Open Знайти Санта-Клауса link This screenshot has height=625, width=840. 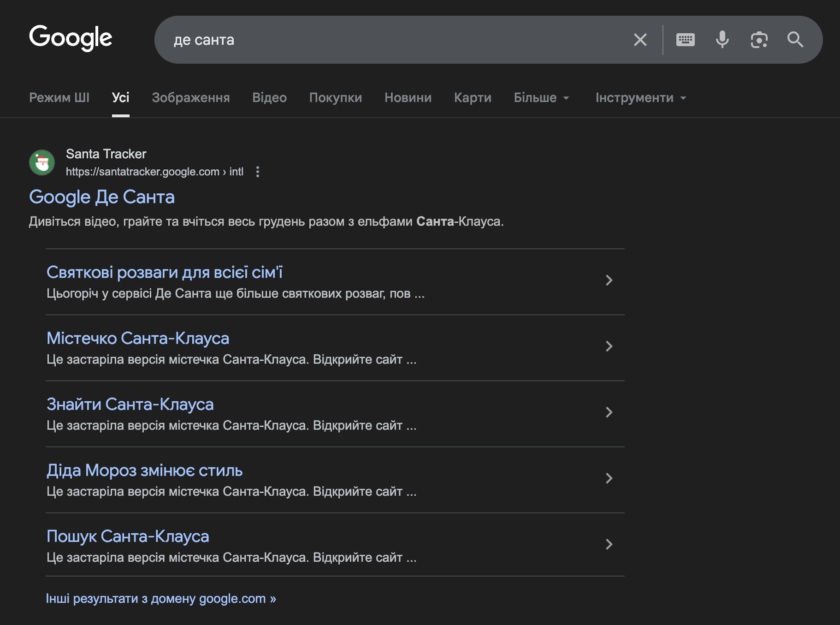tap(130, 405)
